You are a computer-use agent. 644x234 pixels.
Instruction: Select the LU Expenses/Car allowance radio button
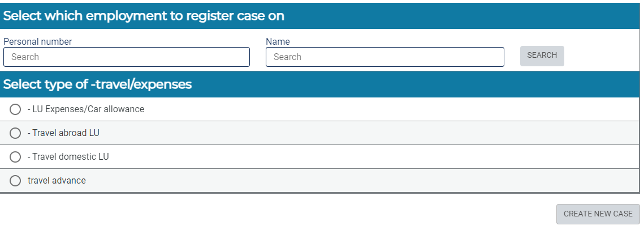click(15, 109)
